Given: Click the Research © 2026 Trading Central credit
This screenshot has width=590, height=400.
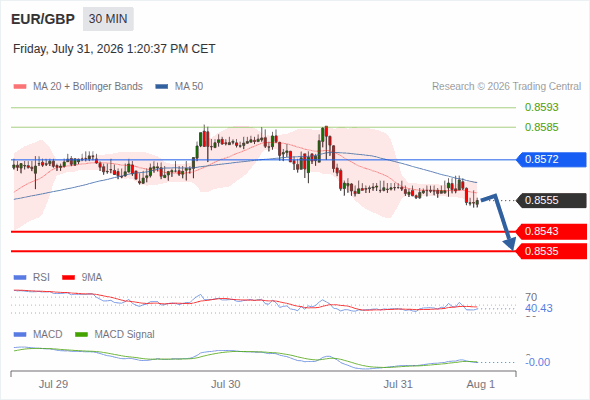Looking at the screenshot, I should point(506,87).
